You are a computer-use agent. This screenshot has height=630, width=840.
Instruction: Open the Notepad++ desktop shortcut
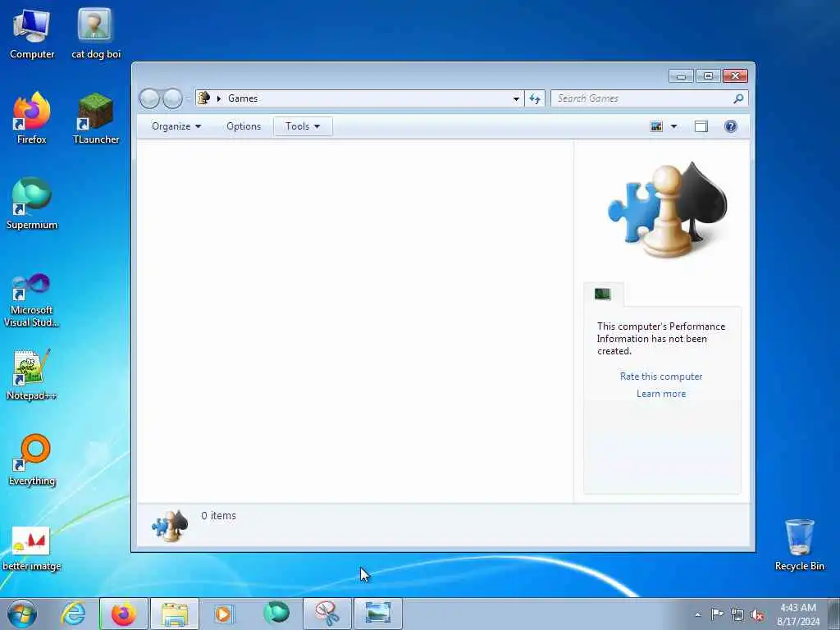coord(32,375)
